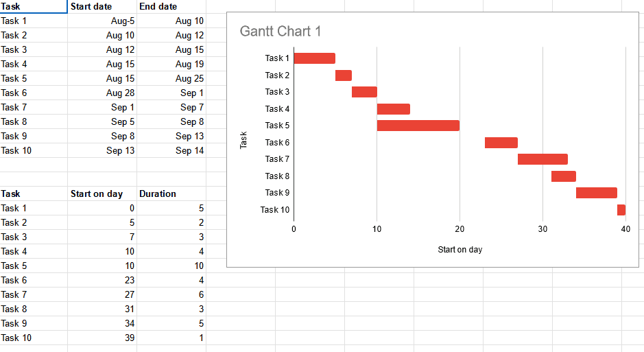Select the Task 5 red bar in chart
This screenshot has width=644, height=352.
tap(418, 126)
